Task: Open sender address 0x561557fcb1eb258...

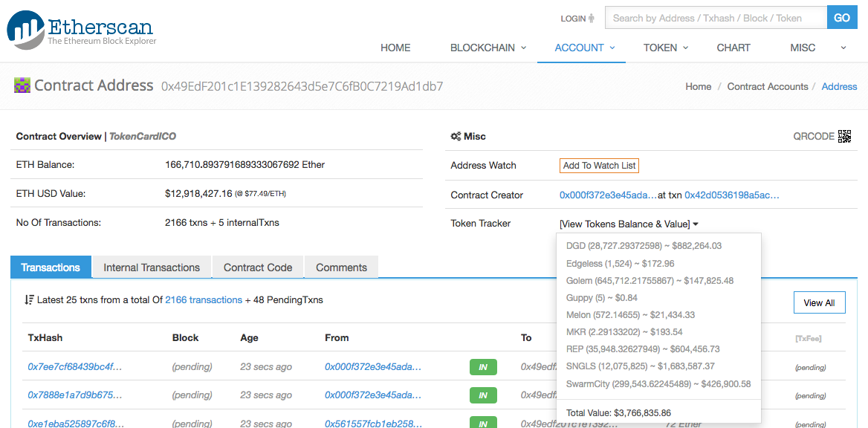Action: coord(373,424)
